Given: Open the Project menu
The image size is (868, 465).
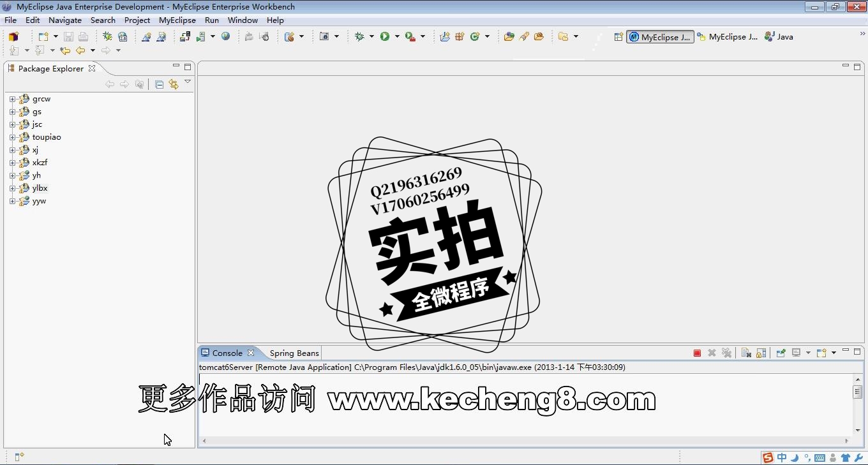Looking at the screenshot, I should 137,20.
